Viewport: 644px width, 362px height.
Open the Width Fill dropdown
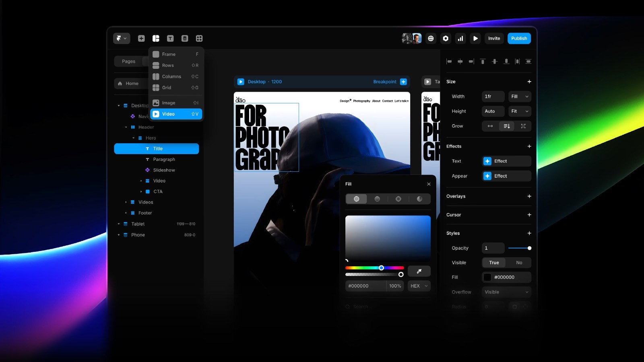520,96
